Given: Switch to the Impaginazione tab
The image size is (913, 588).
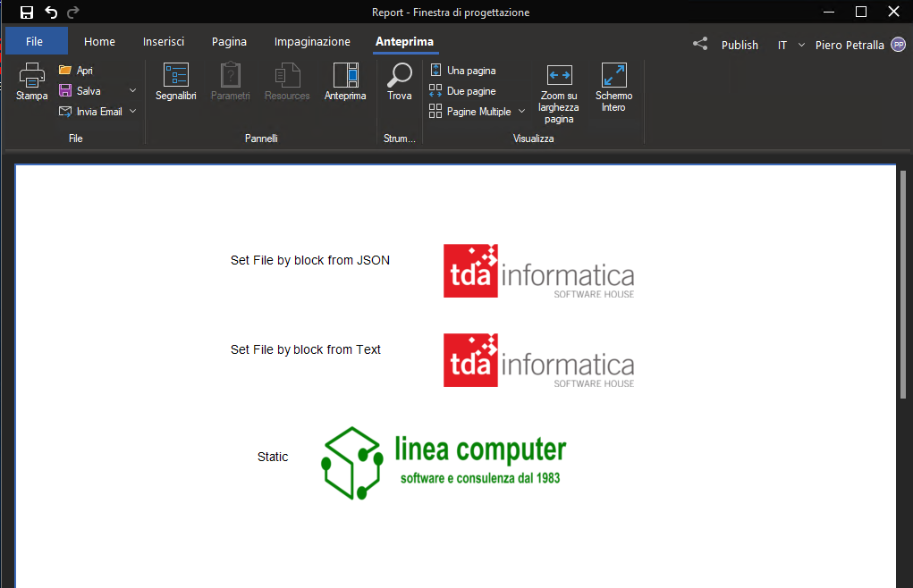Looking at the screenshot, I should [312, 41].
